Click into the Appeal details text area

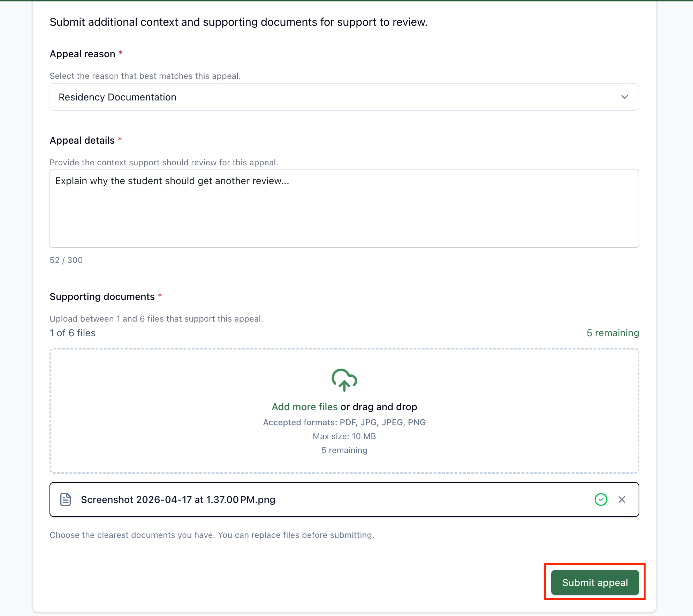click(x=344, y=209)
